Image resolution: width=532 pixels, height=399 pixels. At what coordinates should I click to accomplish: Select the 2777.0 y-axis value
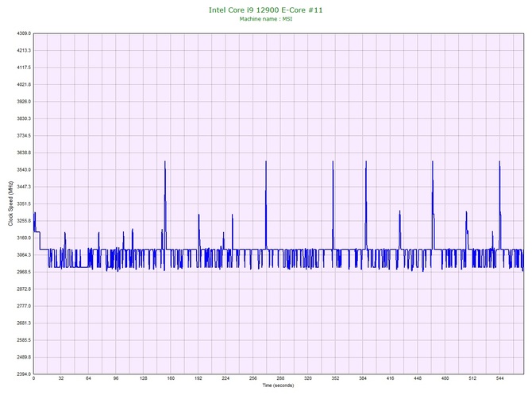tap(24, 306)
